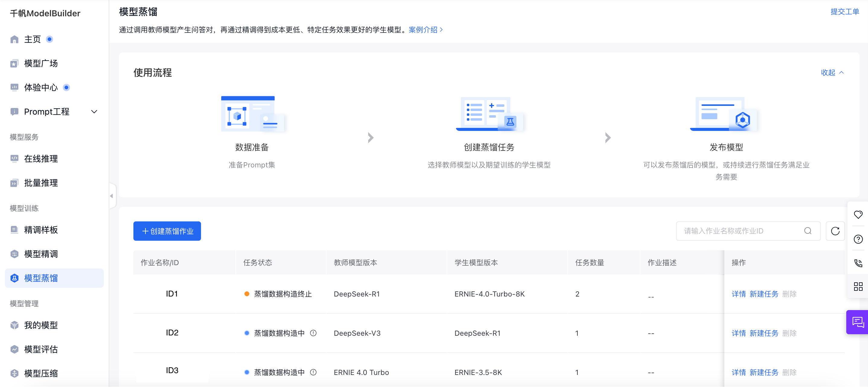This screenshot has width=868, height=387.
Task: View 详情 for job ID2
Action: tap(739, 333)
